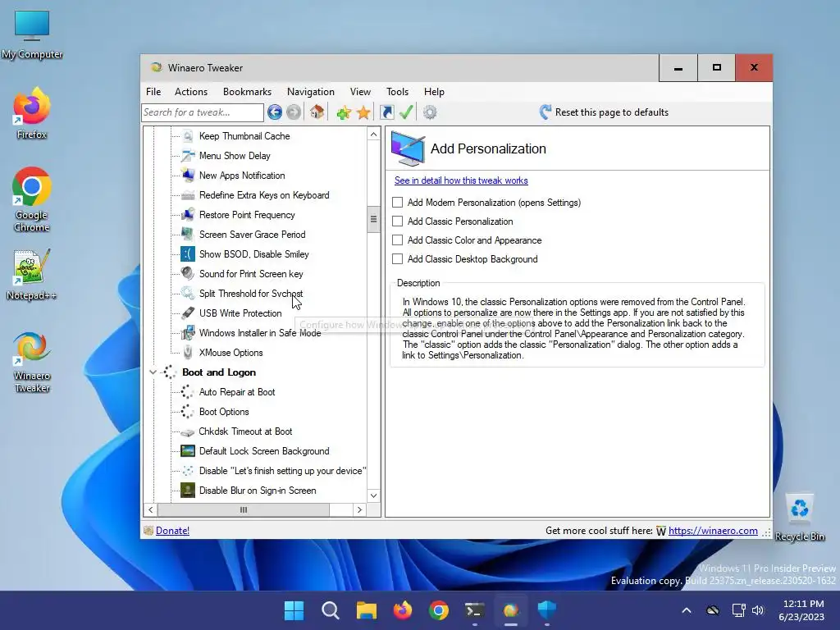Open the Bookmarks menu
Screen dimensions: 840x630
pyautogui.click(x=247, y=92)
